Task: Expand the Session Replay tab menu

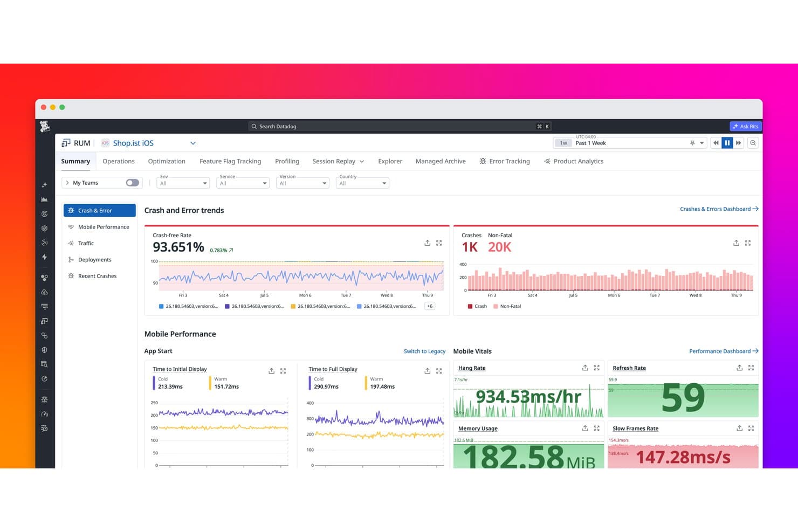Action: coord(362,162)
